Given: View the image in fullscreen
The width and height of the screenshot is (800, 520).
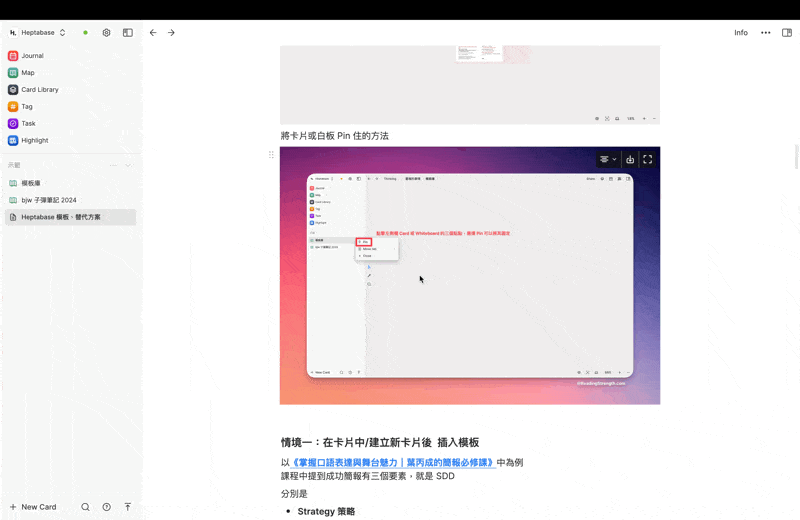Looking at the screenshot, I should click(x=647, y=159).
